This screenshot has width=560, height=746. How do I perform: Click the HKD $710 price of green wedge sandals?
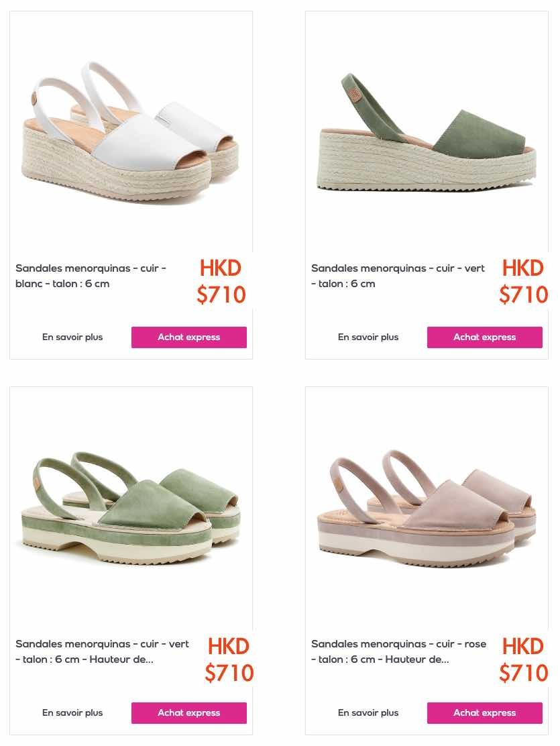pyautogui.click(x=523, y=282)
